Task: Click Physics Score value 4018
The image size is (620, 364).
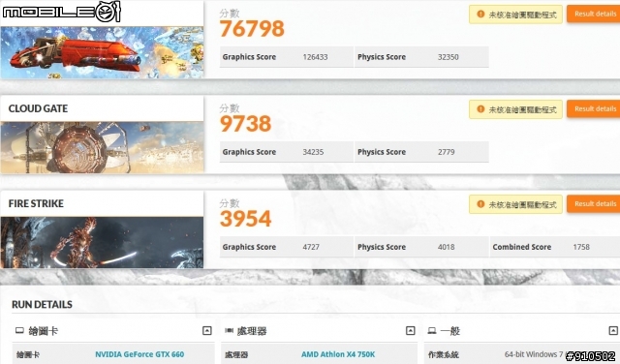Action: coord(446,247)
